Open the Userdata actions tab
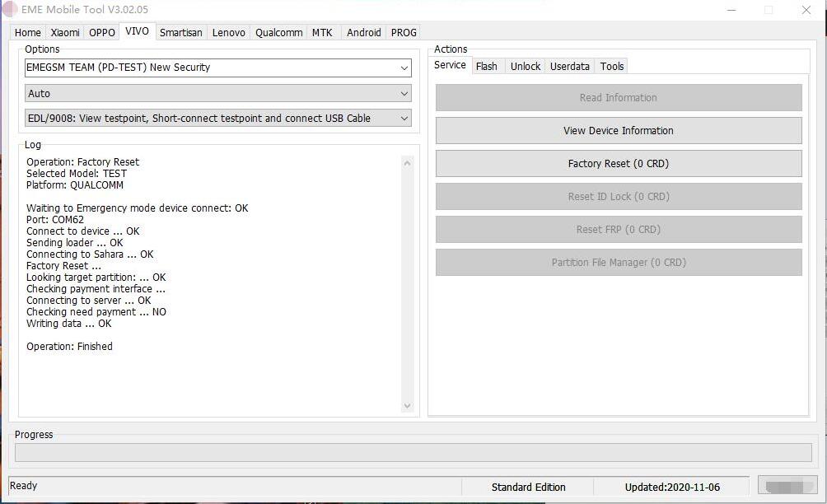 [x=570, y=67]
